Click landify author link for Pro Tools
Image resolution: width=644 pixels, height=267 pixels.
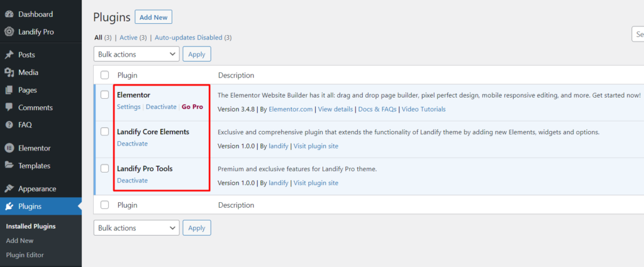point(279,183)
